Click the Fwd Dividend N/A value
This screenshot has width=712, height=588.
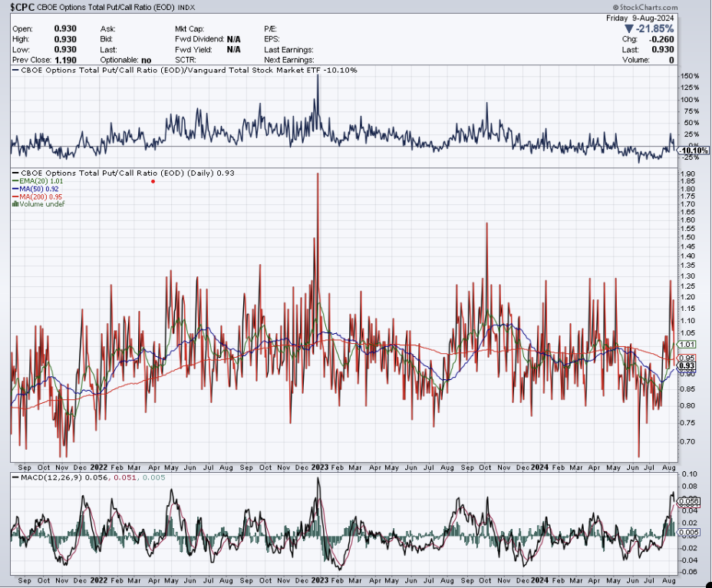point(233,39)
